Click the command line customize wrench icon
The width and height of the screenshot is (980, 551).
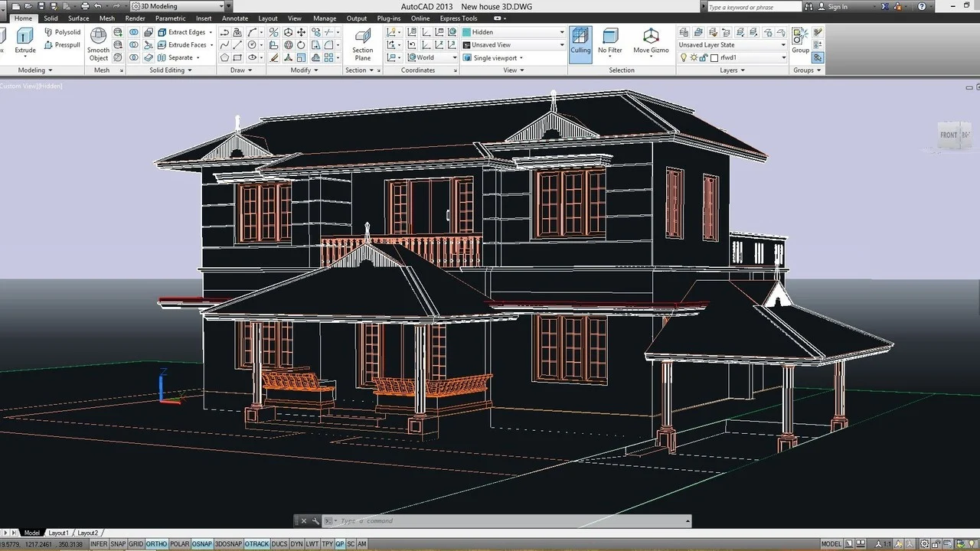pyautogui.click(x=317, y=521)
